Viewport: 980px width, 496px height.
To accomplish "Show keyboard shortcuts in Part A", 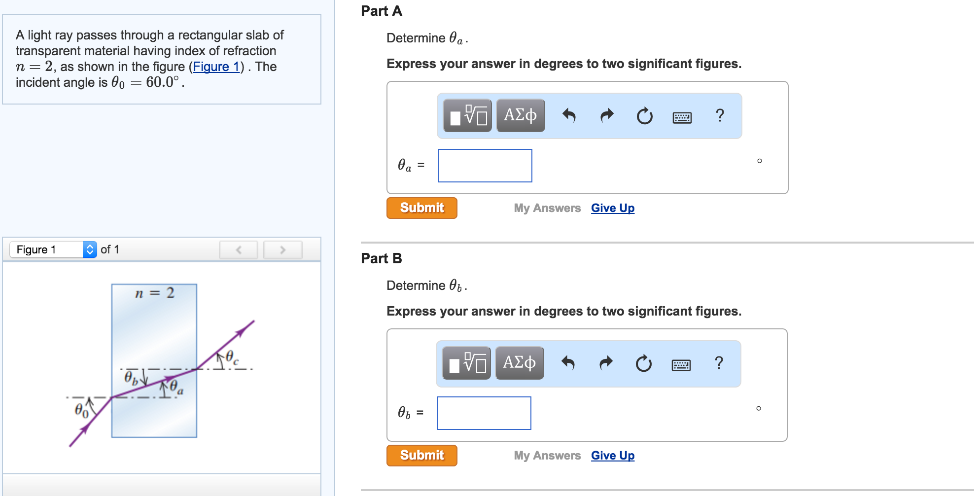I will [x=682, y=117].
